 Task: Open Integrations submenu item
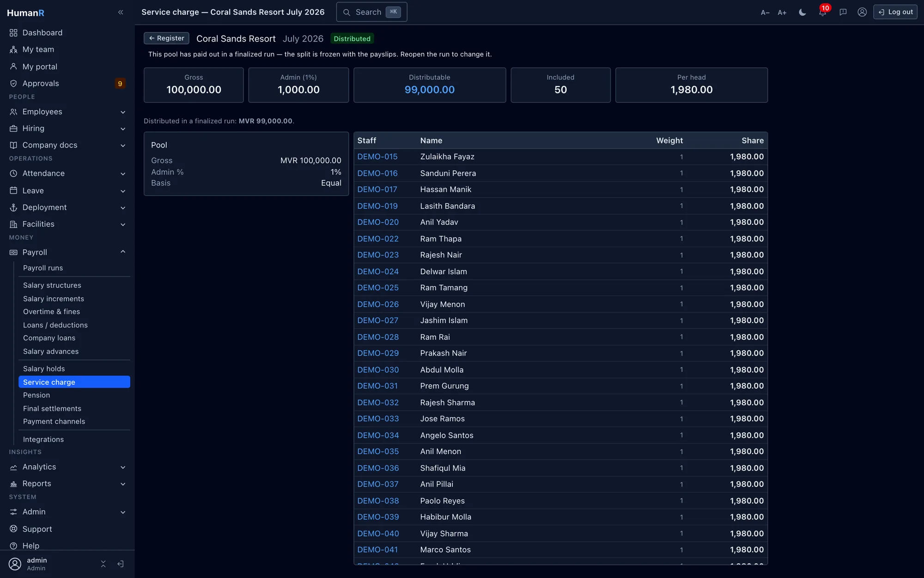tap(74, 439)
